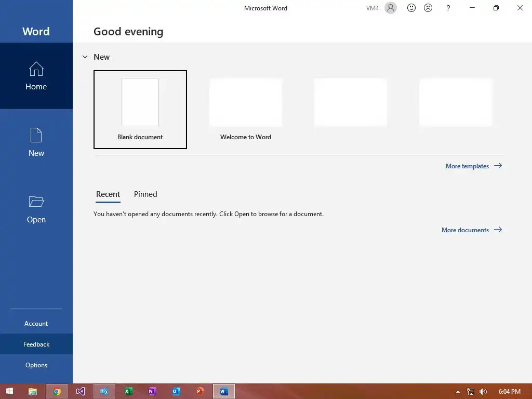This screenshot has height=399, width=532.
Task: Switch to the Recent tab
Action: pyautogui.click(x=108, y=194)
